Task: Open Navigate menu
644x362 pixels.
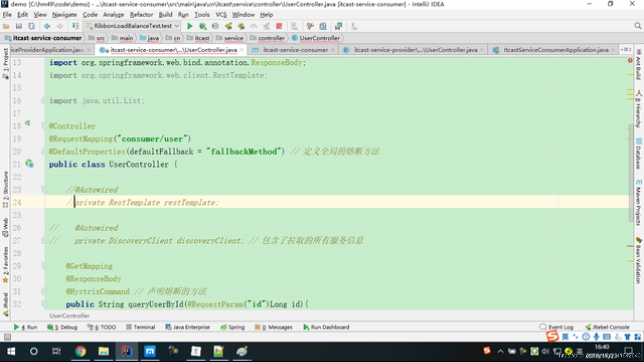Action: pyautogui.click(x=64, y=14)
